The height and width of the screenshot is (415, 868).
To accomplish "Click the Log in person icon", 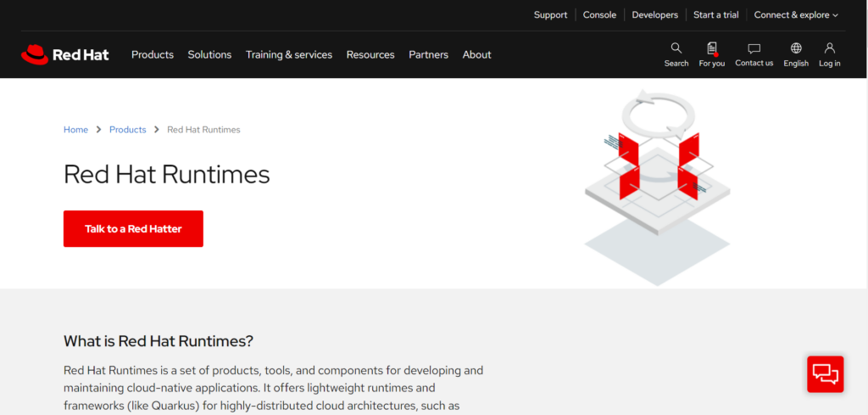I will (829, 48).
